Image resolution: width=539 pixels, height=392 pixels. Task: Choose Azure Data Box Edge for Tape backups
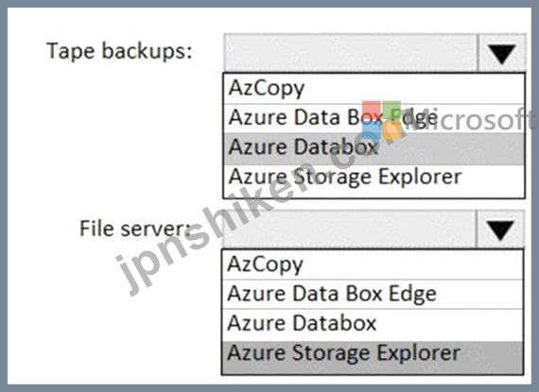[374, 118]
